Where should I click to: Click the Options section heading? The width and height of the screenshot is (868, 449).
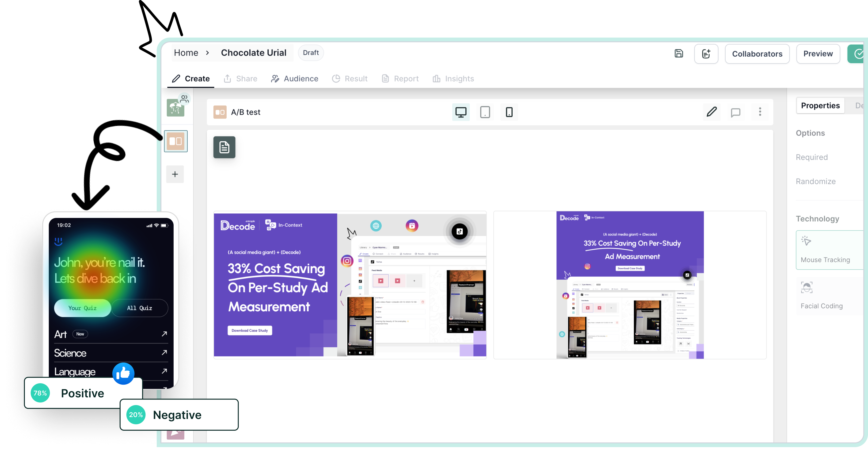(810, 133)
